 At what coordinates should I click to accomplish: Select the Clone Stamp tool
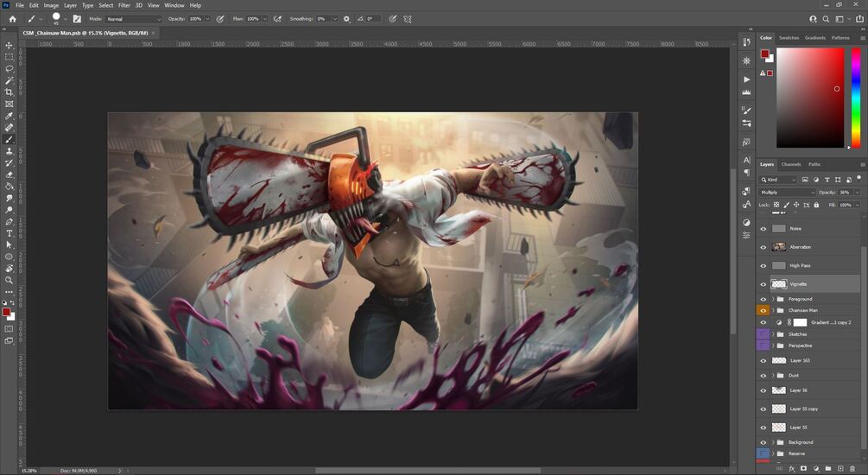click(x=9, y=151)
